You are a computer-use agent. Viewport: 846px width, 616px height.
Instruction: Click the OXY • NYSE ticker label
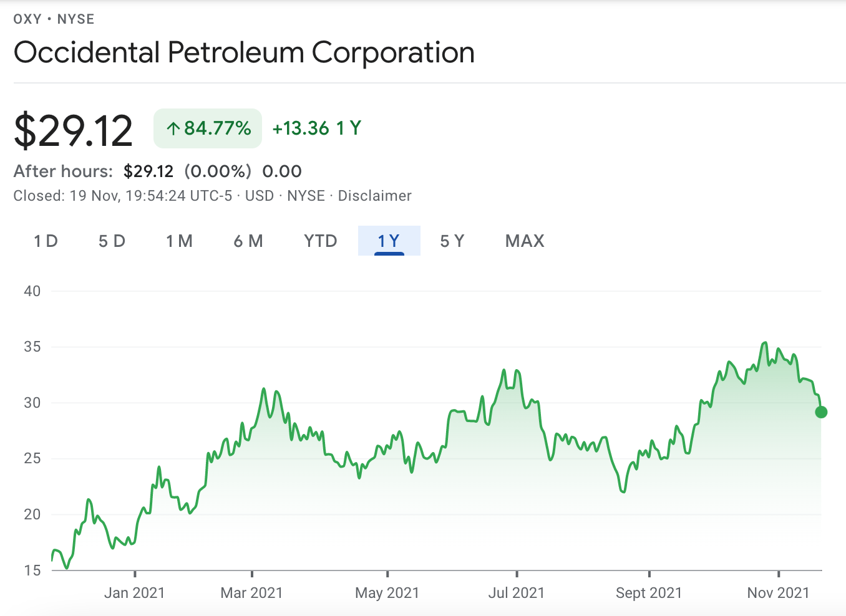pos(53,19)
